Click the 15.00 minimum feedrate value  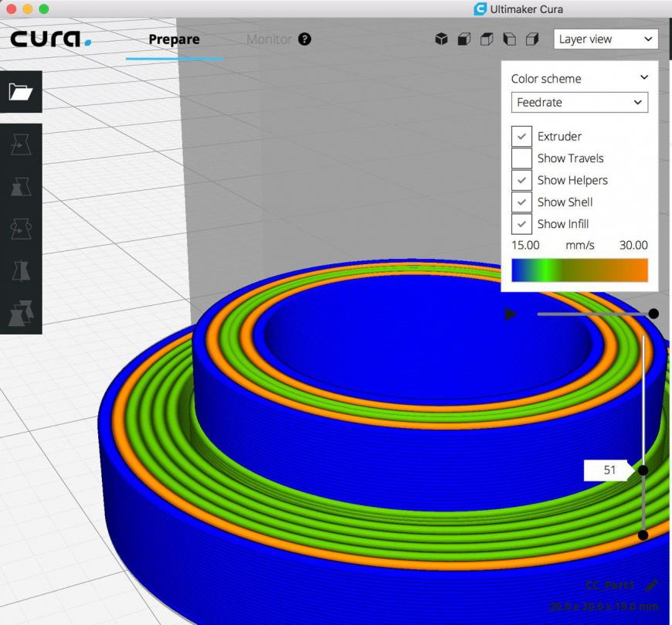[x=525, y=245]
